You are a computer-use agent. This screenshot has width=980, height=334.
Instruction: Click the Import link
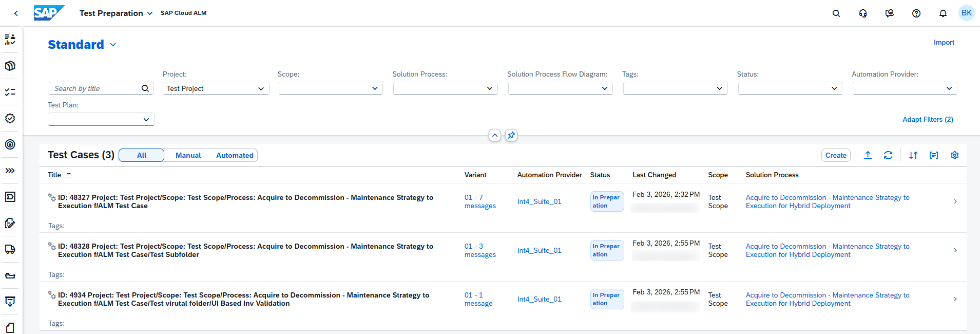[944, 43]
